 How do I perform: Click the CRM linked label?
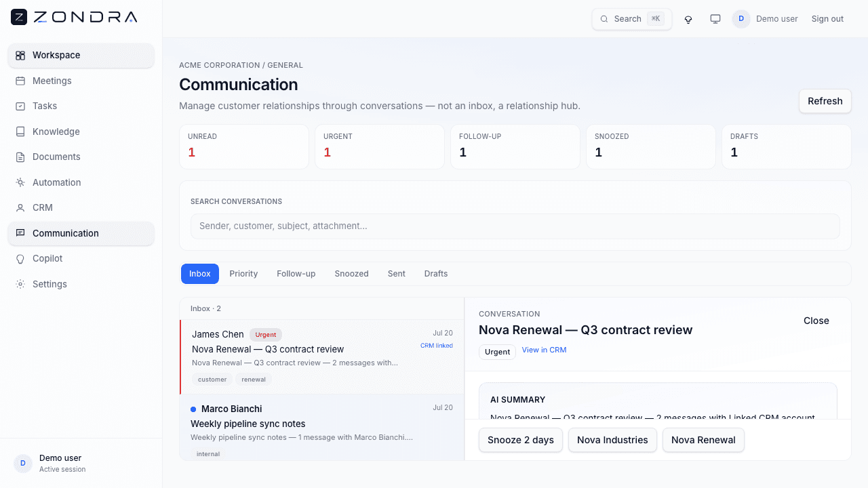[x=437, y=346]
